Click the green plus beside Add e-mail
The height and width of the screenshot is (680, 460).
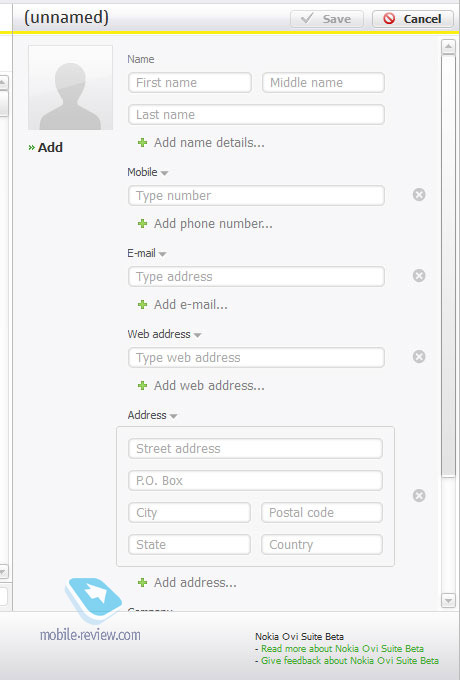point(142,305)
